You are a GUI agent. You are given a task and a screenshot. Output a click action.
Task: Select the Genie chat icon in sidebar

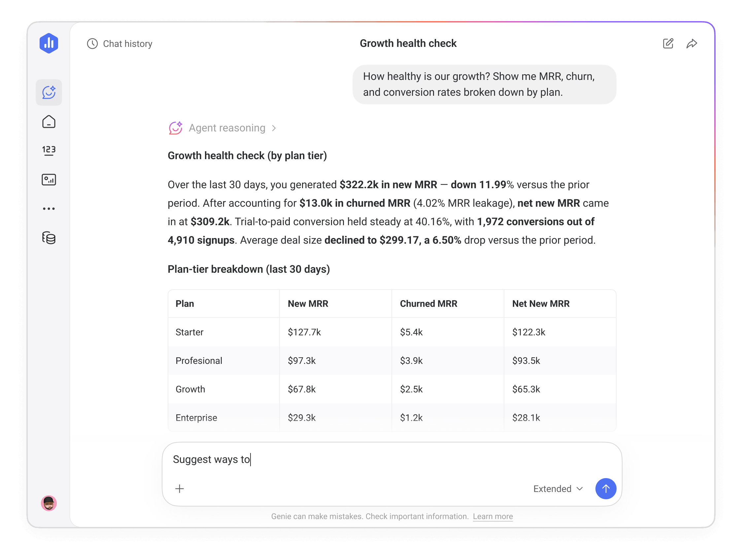coord(49,92)
